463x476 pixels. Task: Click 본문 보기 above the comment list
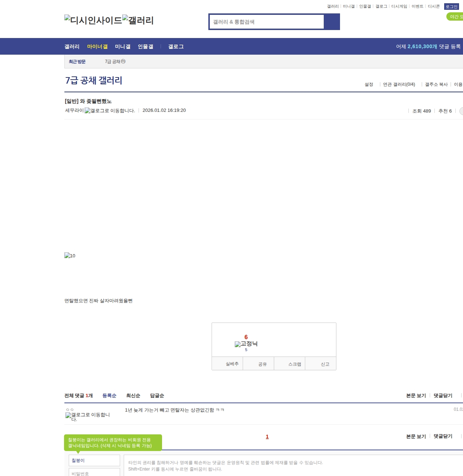point(416,396)
